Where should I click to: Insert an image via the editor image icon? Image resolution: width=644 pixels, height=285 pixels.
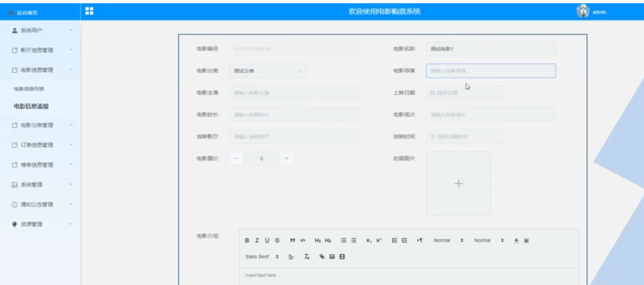pos(332,257)
